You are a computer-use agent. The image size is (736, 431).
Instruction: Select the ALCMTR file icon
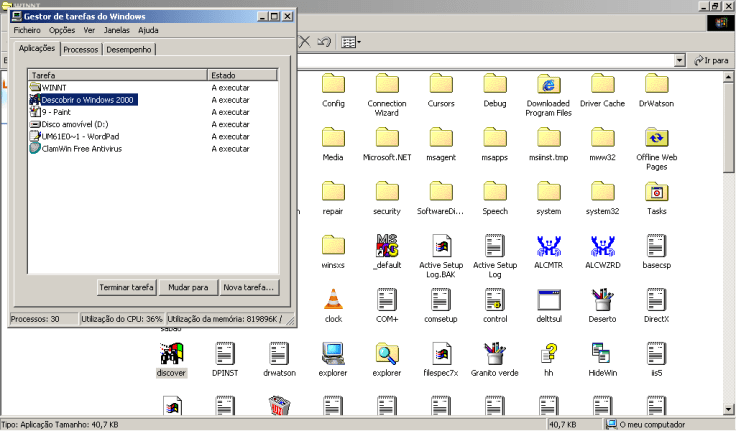pyautogui.click(x=548, y=246)
